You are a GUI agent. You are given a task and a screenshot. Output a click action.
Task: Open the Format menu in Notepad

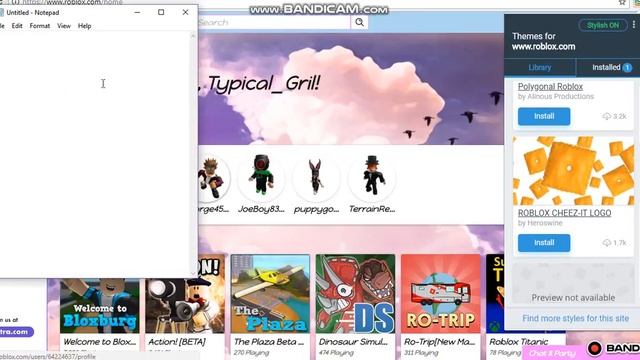tap(40, 26)
